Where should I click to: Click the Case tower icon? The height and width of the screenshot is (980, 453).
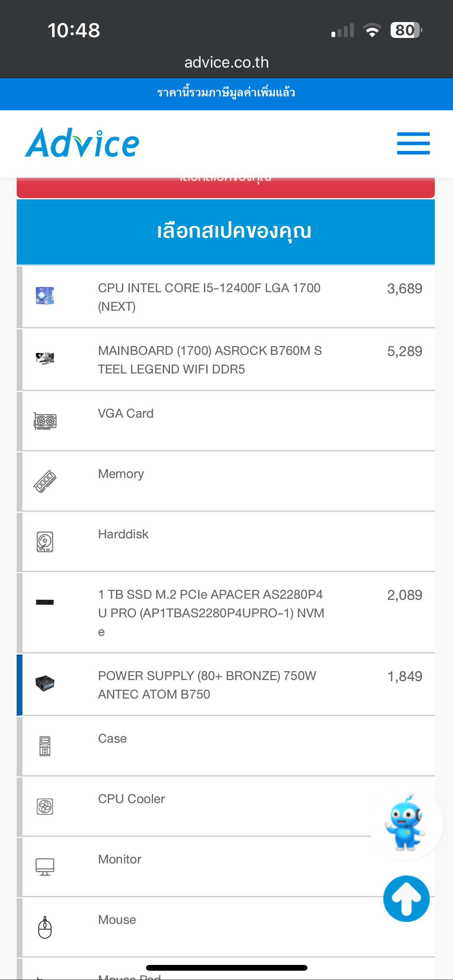click(x=45, y=746)
